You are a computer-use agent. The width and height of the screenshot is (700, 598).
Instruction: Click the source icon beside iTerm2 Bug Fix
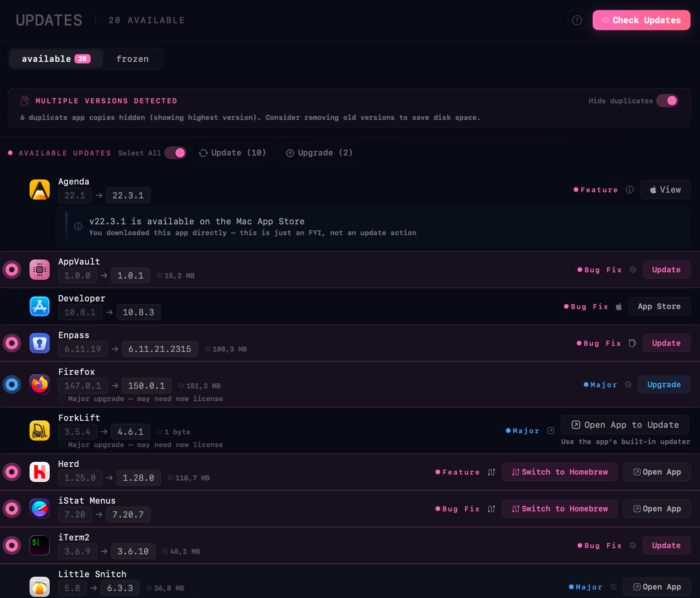click(x=633, y=546)
